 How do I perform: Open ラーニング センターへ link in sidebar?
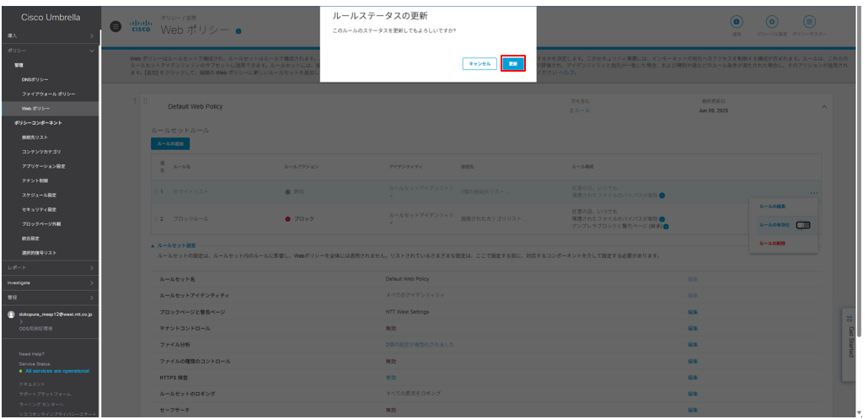41,404
